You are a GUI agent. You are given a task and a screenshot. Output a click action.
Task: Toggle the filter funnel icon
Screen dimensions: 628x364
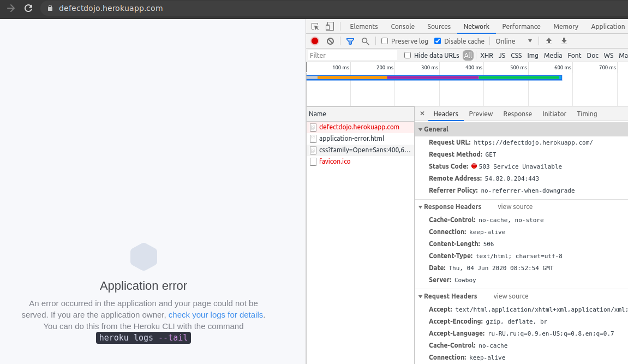[x=350, y=41]
